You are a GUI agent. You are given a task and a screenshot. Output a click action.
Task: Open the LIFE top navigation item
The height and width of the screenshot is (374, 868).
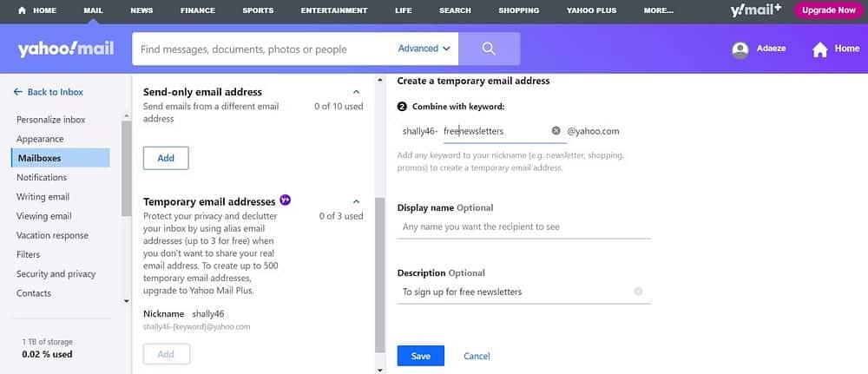pyautogui.click(x=403, y=10)
